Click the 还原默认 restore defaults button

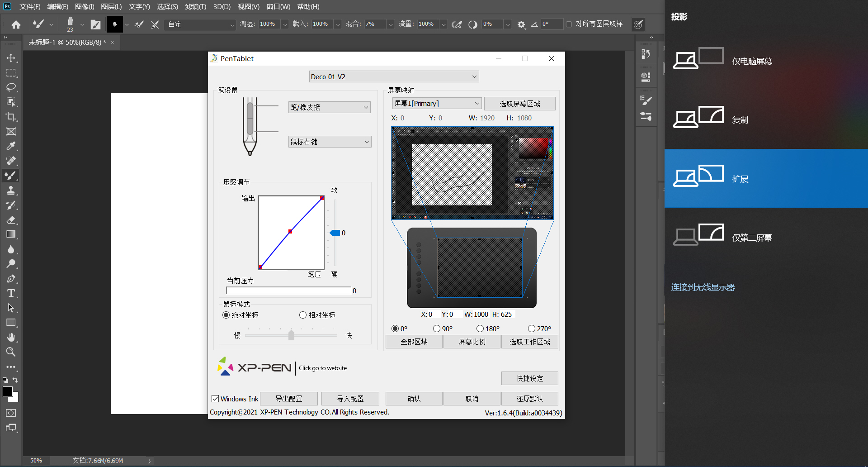tap(530, 399)
